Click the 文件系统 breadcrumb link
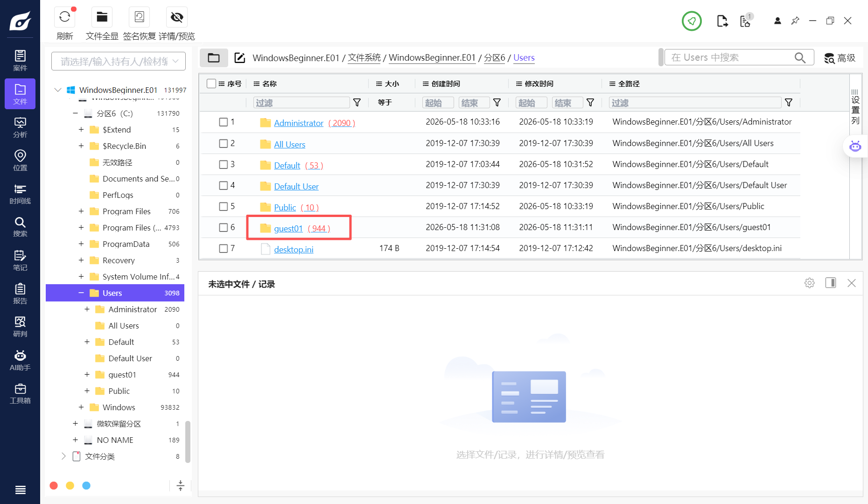 (x=364, y=58)
